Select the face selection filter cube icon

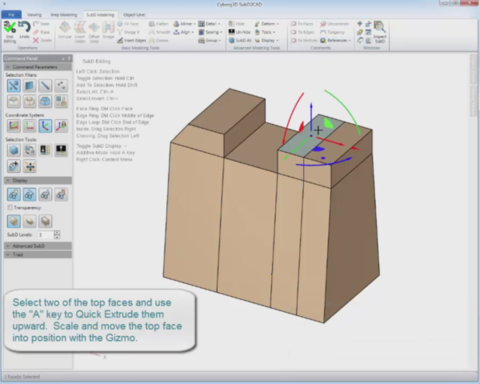pos(29,86)
